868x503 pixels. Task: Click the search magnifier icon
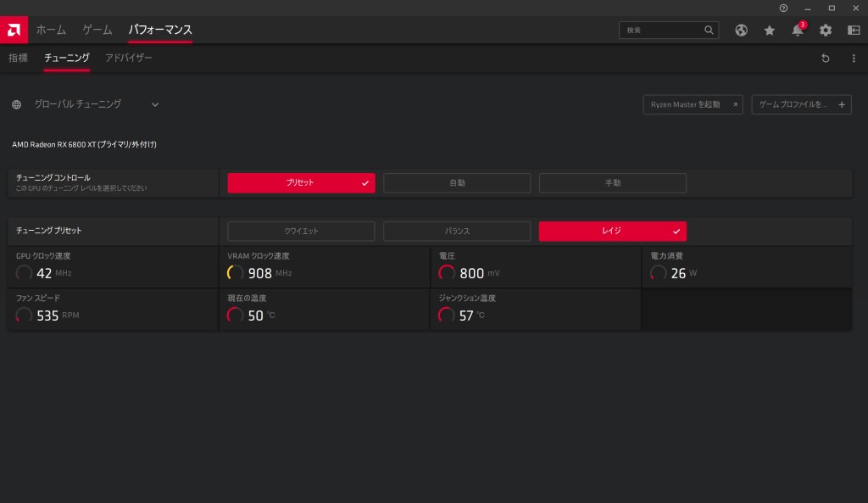pos(709,30)
